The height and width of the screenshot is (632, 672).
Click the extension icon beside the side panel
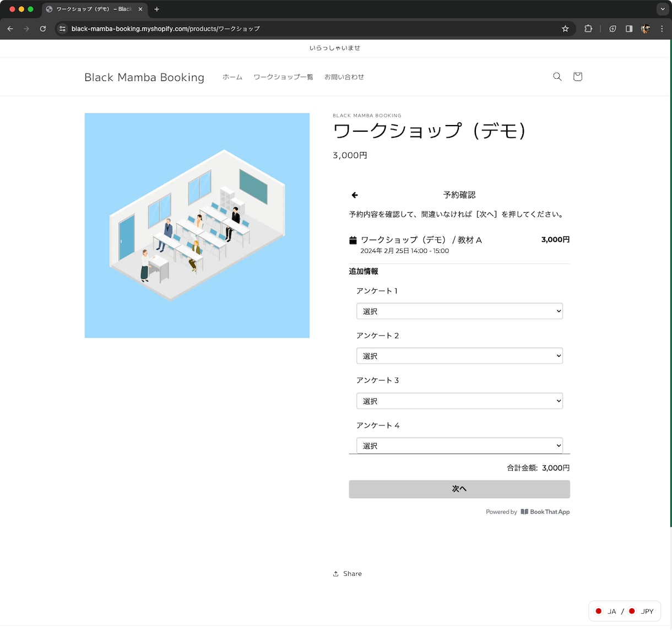point(613,29)
